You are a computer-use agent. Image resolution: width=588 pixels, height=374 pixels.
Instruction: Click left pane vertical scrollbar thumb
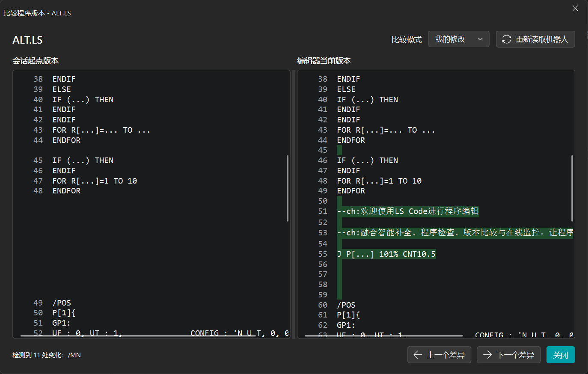point(288,188)
